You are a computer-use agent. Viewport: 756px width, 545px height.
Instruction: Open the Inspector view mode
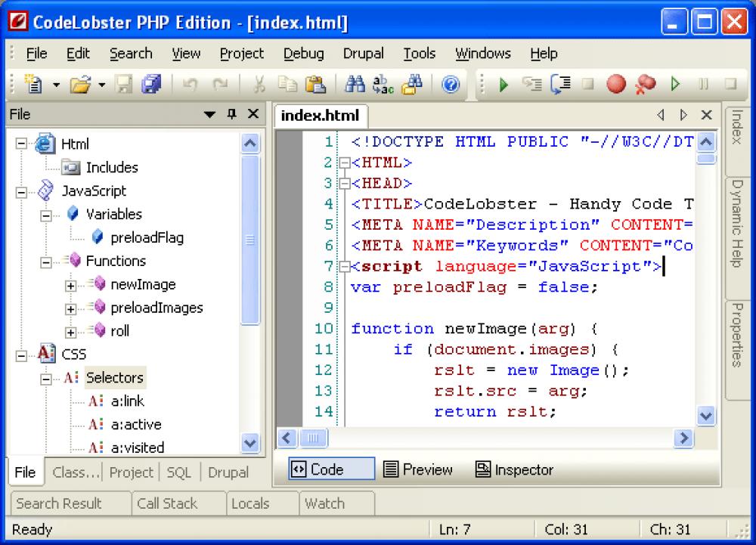pos(513,469)
